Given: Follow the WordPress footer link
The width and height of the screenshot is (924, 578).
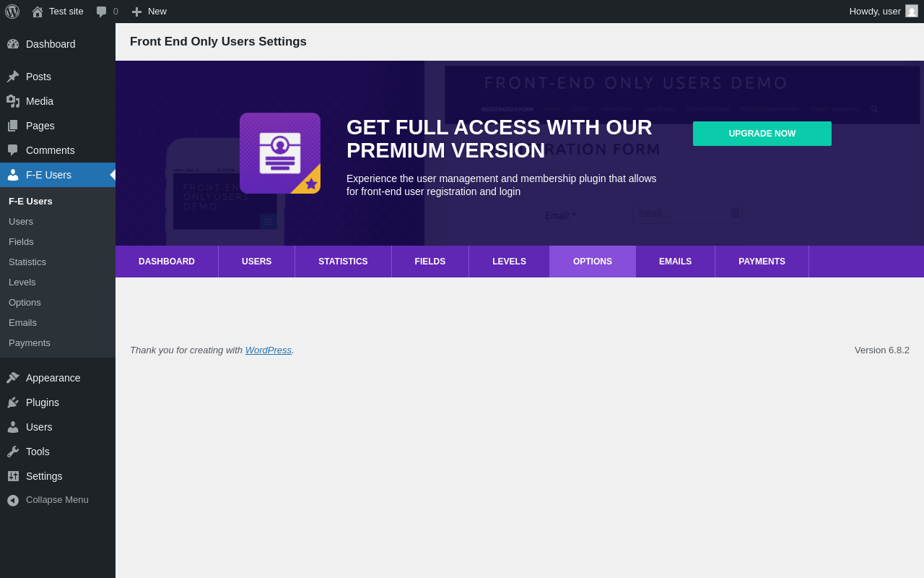Looking at the screenshot, I should 269,350.
